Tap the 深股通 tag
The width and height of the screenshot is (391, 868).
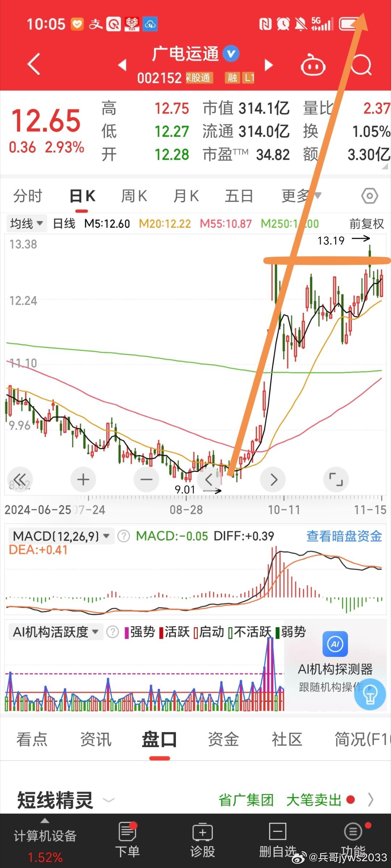point(199,77)
